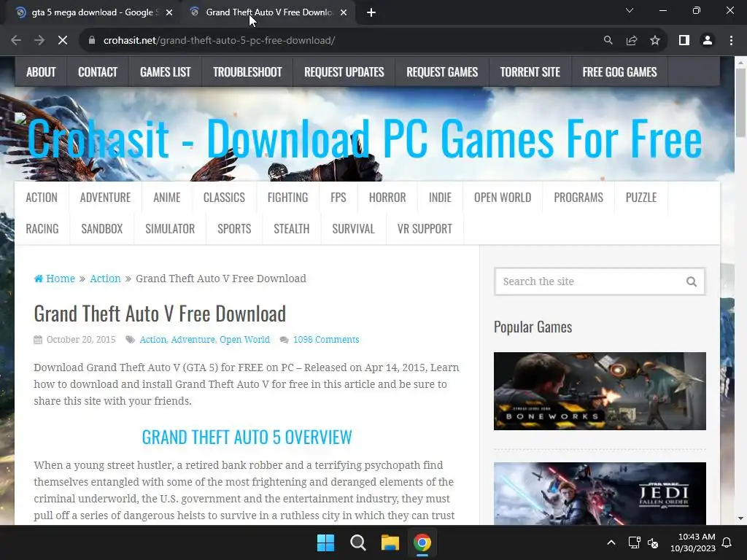Open the tab search chevron

630,10
